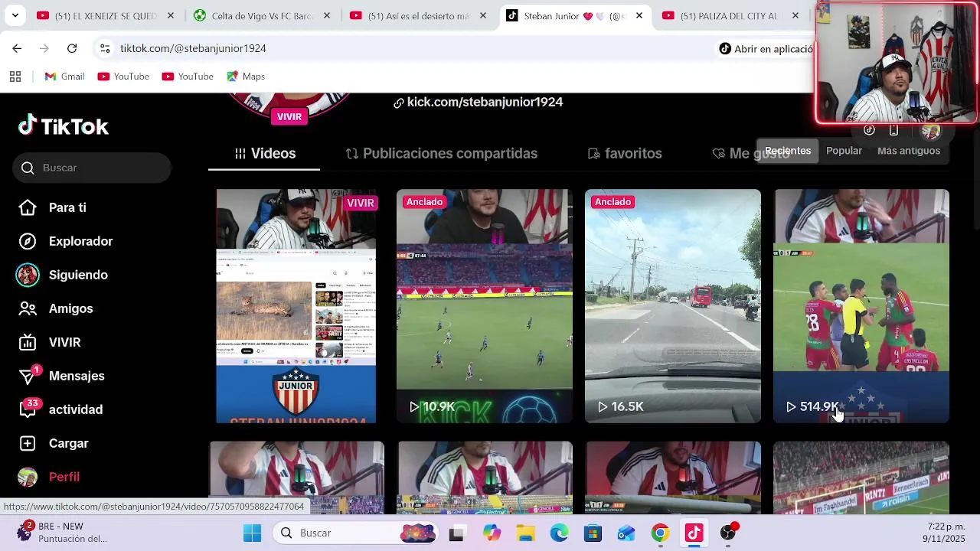Sort videos by Más antiguos

click(909, 151)
